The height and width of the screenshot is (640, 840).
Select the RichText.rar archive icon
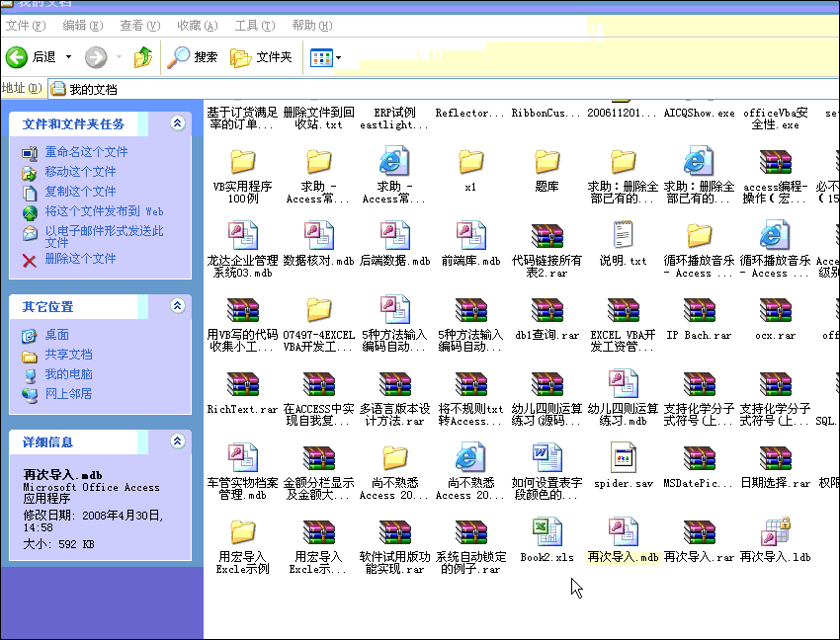tap(243, 383)
